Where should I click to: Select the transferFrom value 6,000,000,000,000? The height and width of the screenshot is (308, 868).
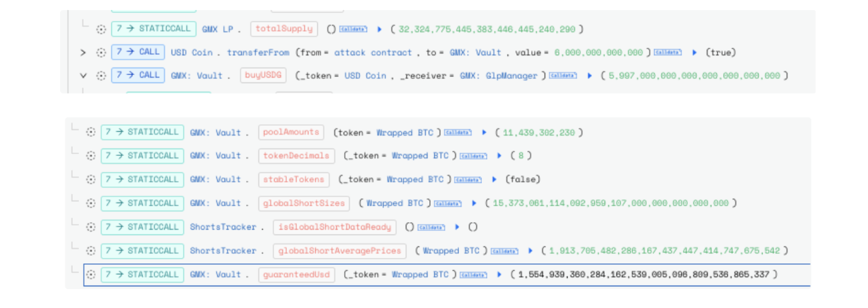599,52
